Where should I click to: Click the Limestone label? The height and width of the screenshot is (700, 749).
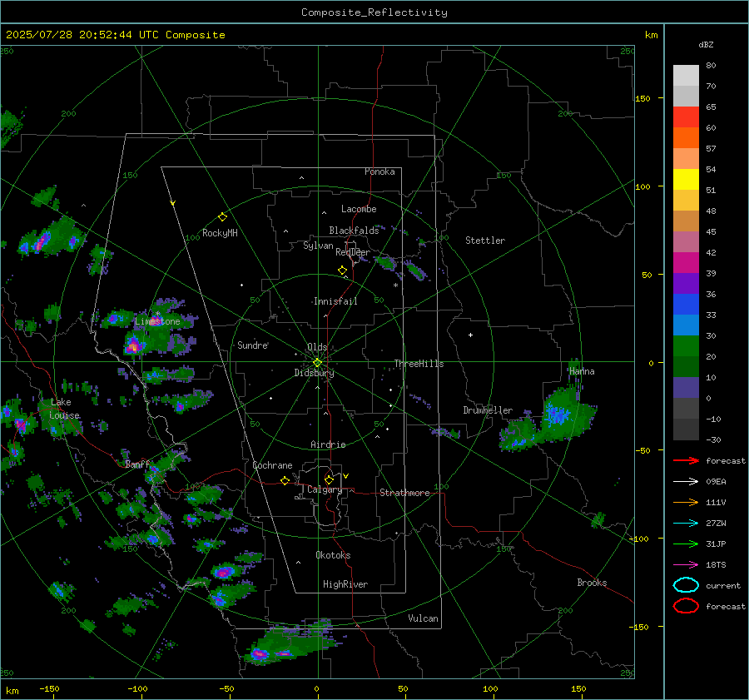[x=157, y=321]
